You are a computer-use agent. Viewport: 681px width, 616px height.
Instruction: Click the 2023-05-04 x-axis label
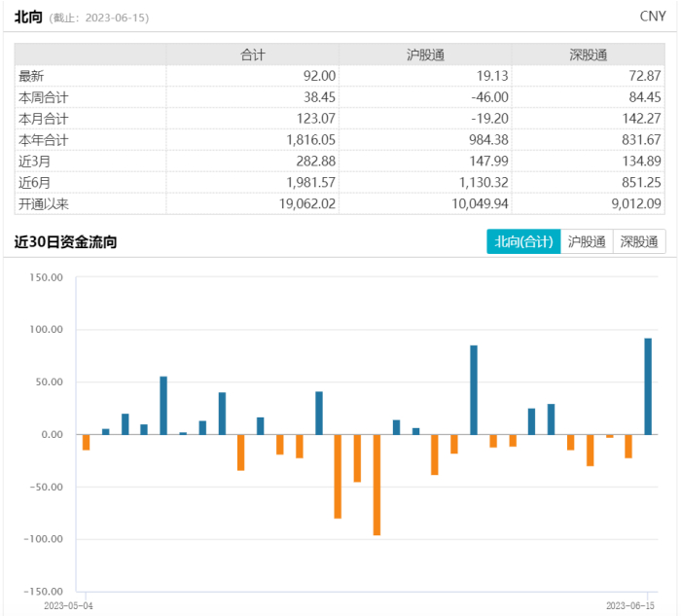68,605
